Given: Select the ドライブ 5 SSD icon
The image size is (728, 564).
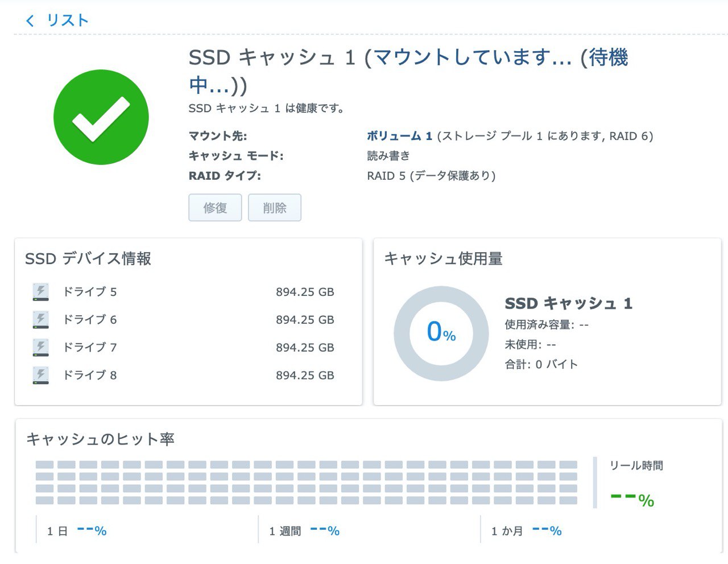Looking at the screenshot, I should [x=41, y=292].
